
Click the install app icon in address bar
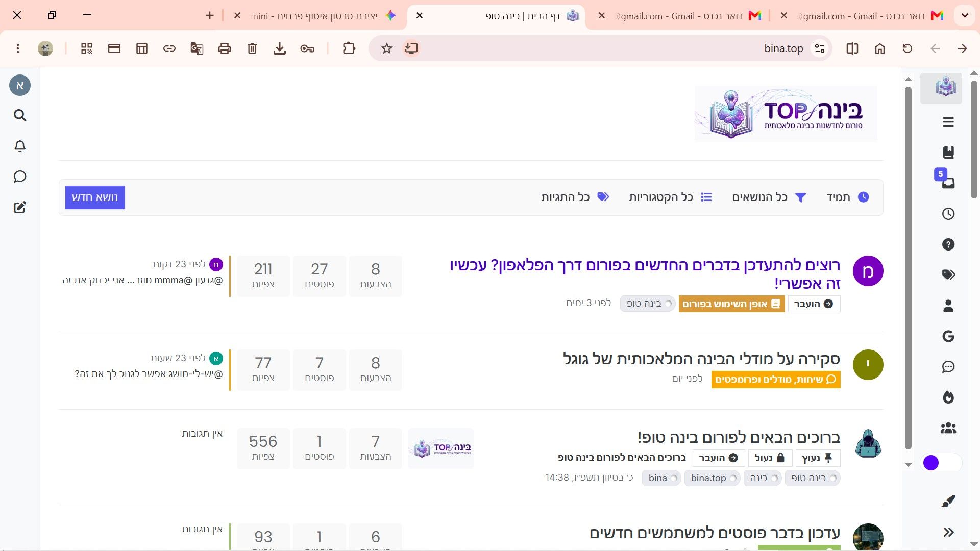click(x=411, y=48)
